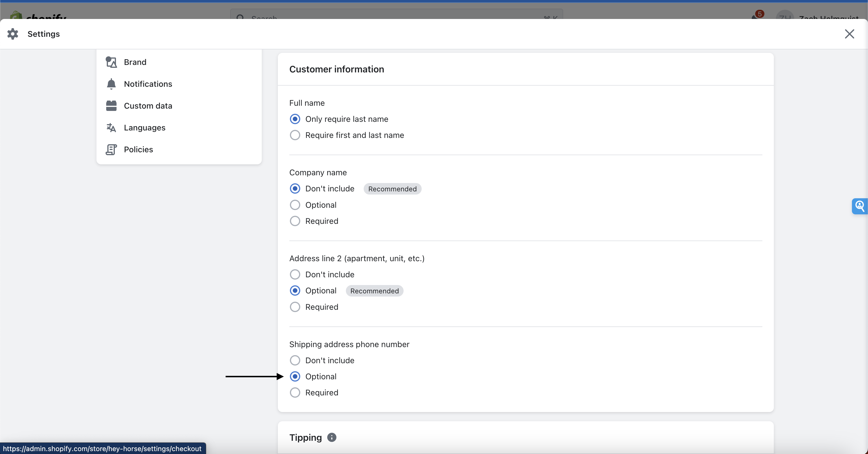
Task: Select Require first and last name
Action: [295, 135]
